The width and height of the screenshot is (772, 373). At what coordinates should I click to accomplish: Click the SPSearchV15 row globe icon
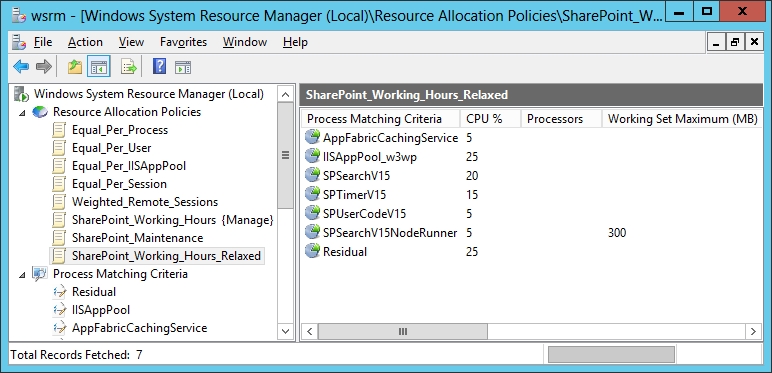pyautogui.click(x=312, y=175)
